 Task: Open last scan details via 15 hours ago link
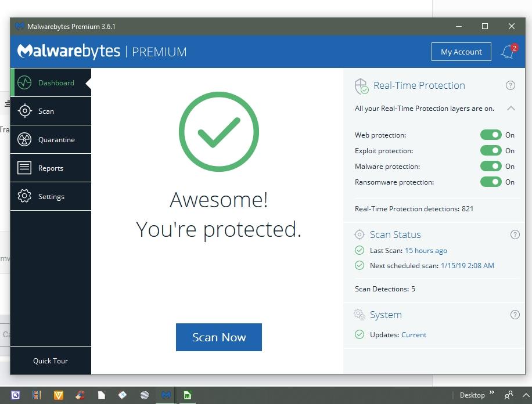click(426, 250)
